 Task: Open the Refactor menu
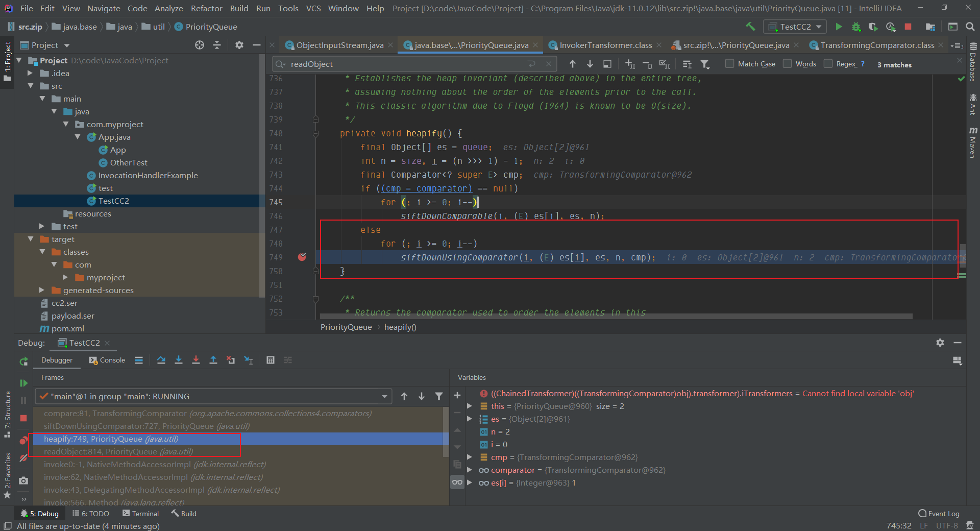(206, 8)
